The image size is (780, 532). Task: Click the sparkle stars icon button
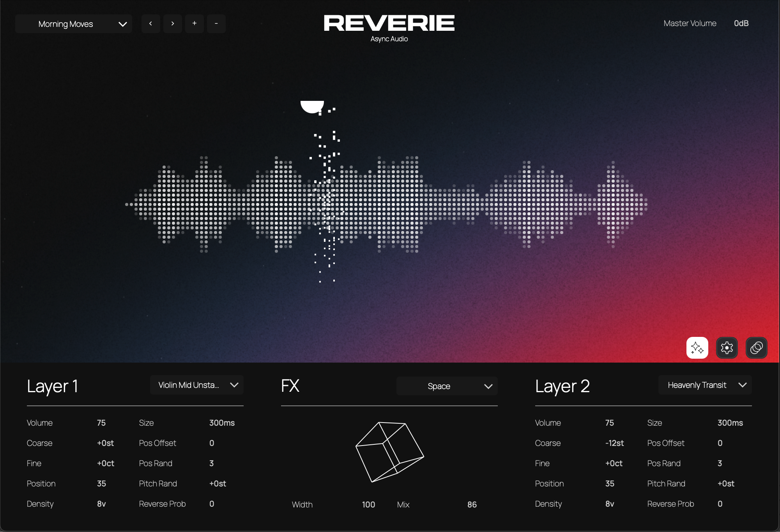point(697,348)
